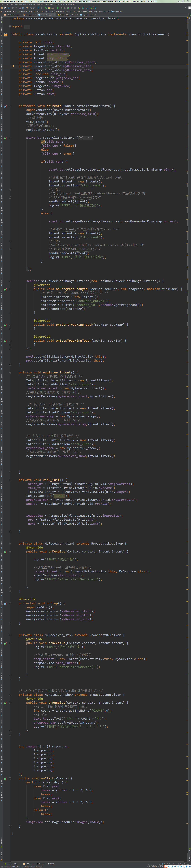Click the Sogou input method tray icon

[x=165, y=866]
